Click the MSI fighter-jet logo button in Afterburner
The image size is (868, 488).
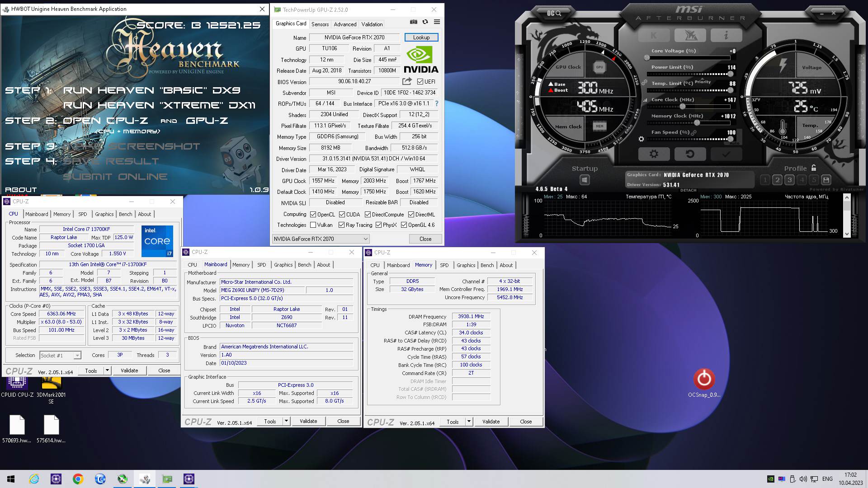(x=690, y=35)
